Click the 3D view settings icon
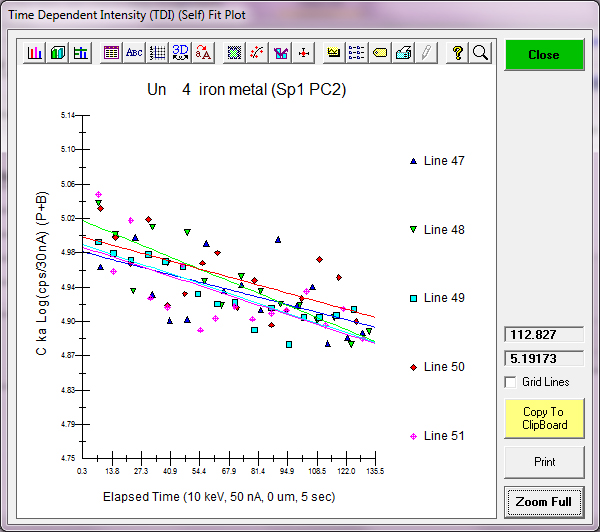Image resolution: width=600 pixels, height=532 pixels. pyautogui.click(x=181, y=53)
